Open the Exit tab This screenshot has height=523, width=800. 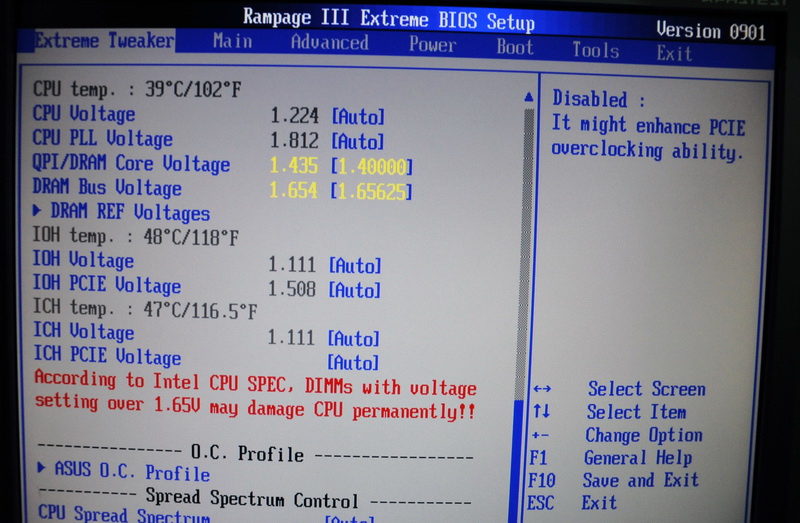[x=674, y=53]
